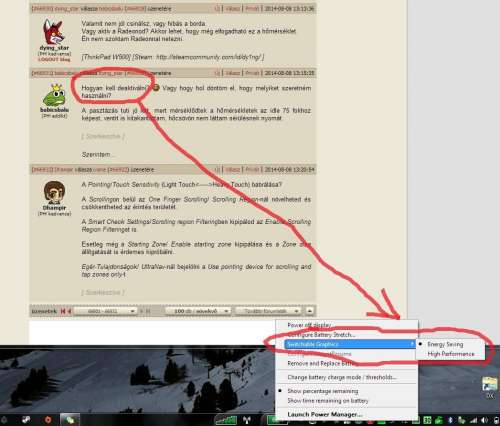Open the LOGOUT blog link under dying_star
The image size is (500, 426).
point(54,59)
